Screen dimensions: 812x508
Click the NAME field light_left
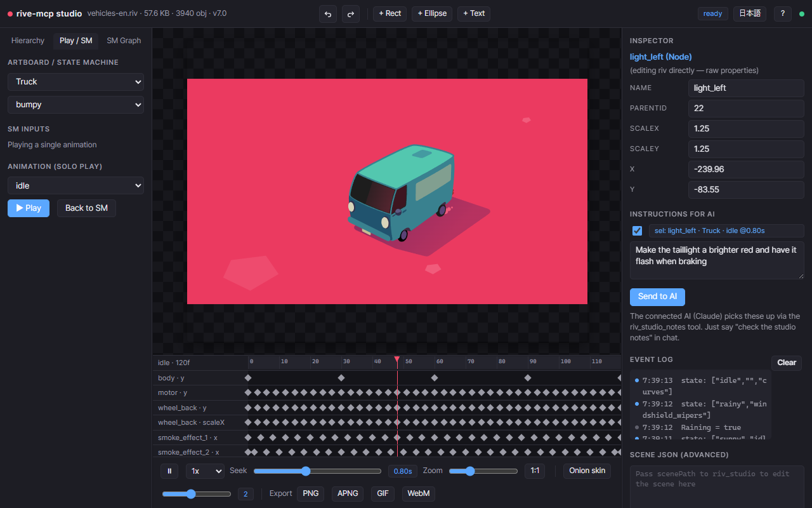pos(746,88)
